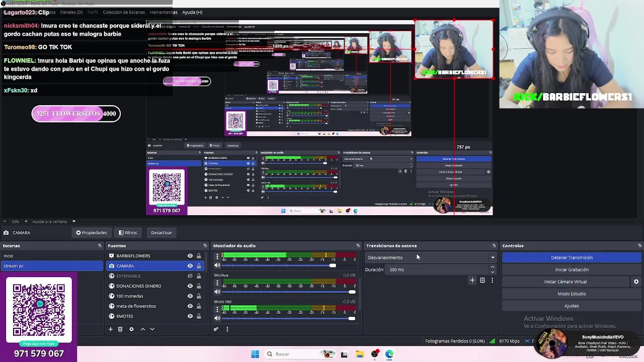Decrease transition duration with down arrow
This screenshot has width=644, height=362.
[x=493, y=272]
